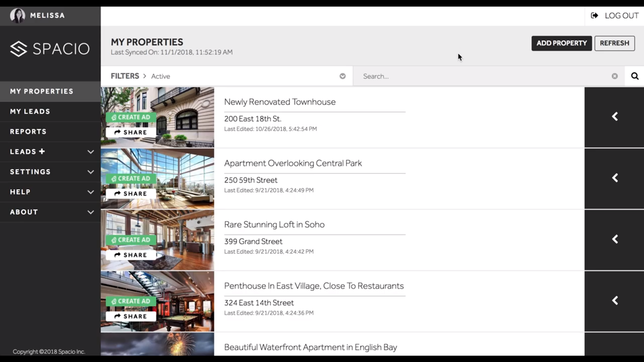Screen dimensions: 644x362
Task: Click Melissa's profile avatar
Action: pos(17,15)
